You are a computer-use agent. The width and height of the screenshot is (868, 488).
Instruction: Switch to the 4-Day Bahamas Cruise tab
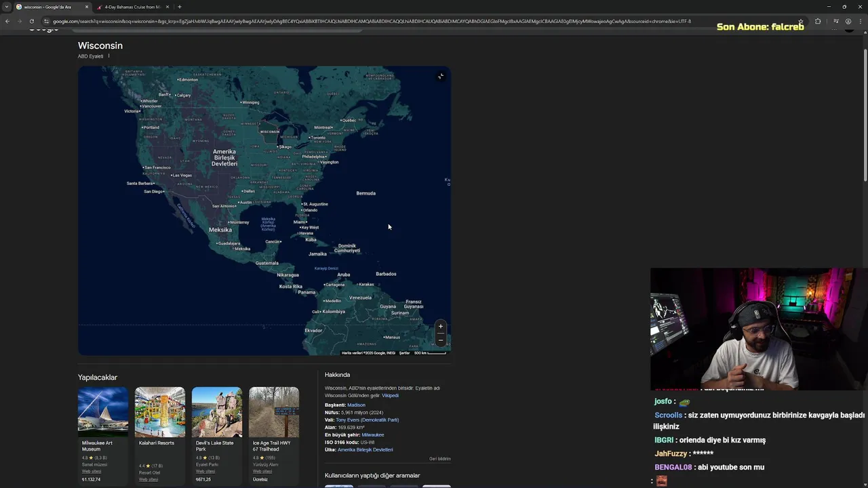[x=133, y=7]
